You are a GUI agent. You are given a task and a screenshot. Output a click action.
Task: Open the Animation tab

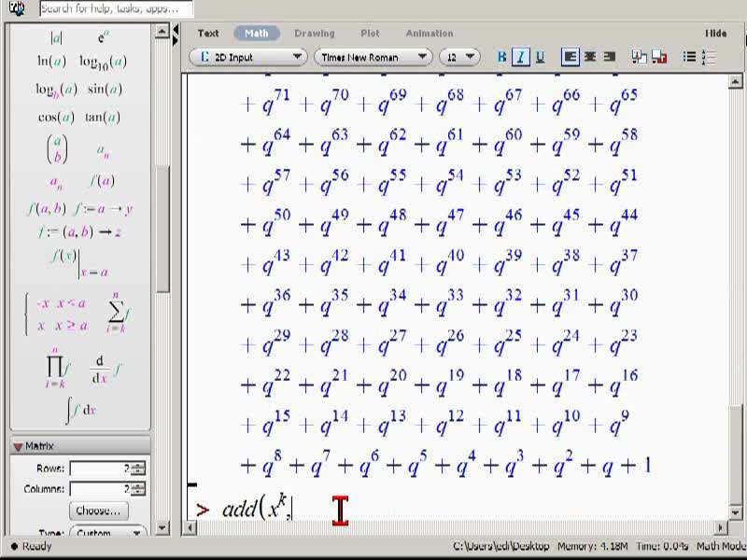tap(430, 34)
